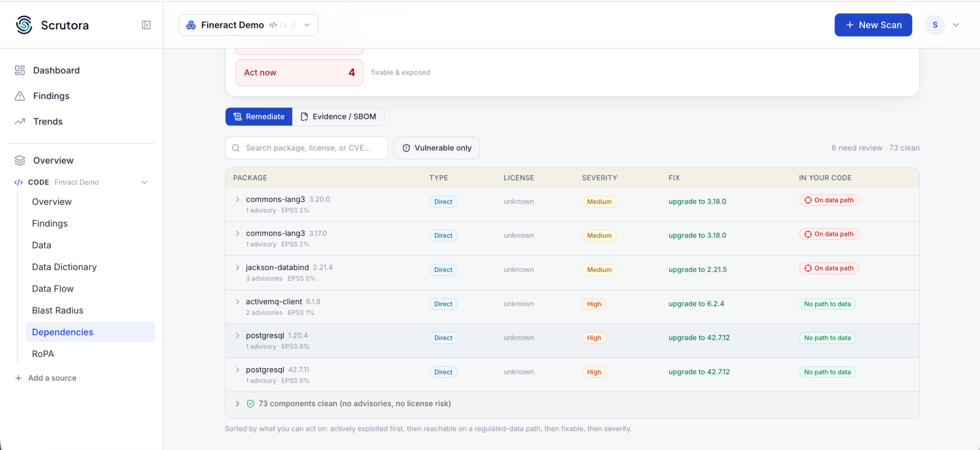Image resolution: width=980 pixels, height=450 pixels.
Task: Open the user menu chevron beside avatar
Action: 956,25
